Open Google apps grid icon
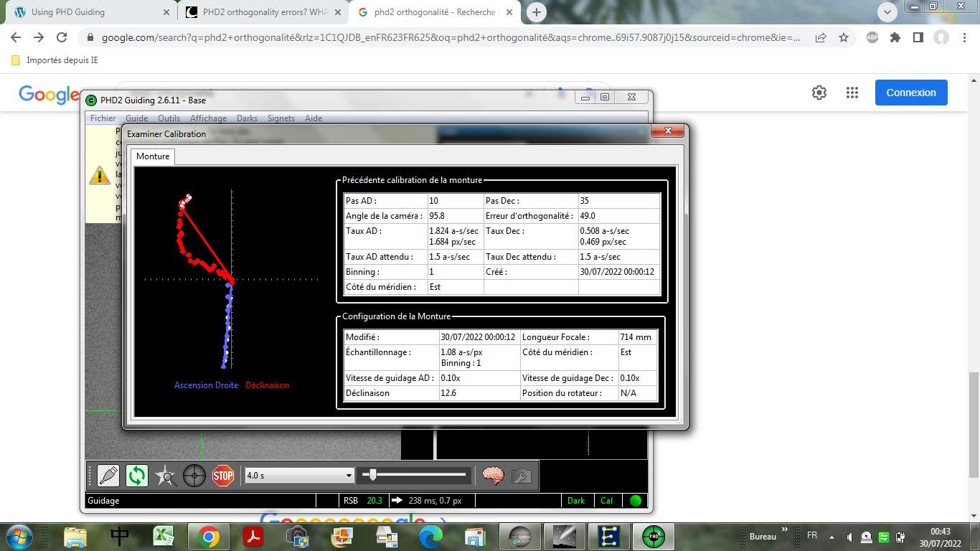The width and height of the screenshot is (980, 551). (x=852, y=93)
